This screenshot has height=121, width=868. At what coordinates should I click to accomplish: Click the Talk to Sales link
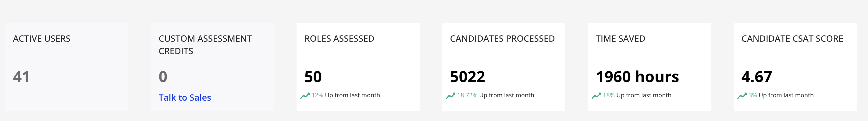pos(185,98)
